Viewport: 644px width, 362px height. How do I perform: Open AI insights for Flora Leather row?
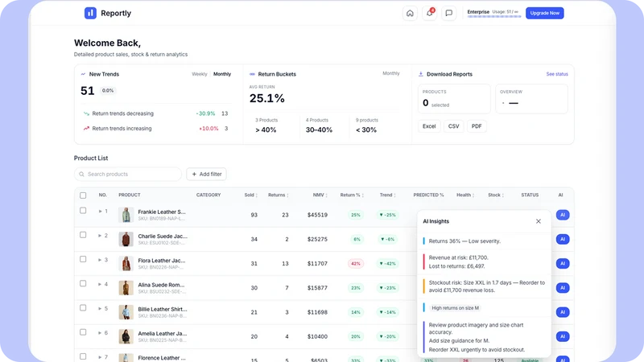[563, 264]
